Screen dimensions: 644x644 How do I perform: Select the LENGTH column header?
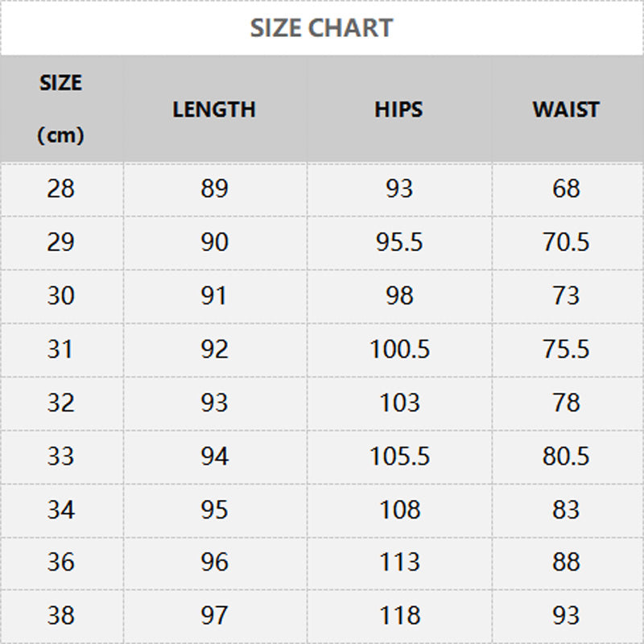(214, 109)
